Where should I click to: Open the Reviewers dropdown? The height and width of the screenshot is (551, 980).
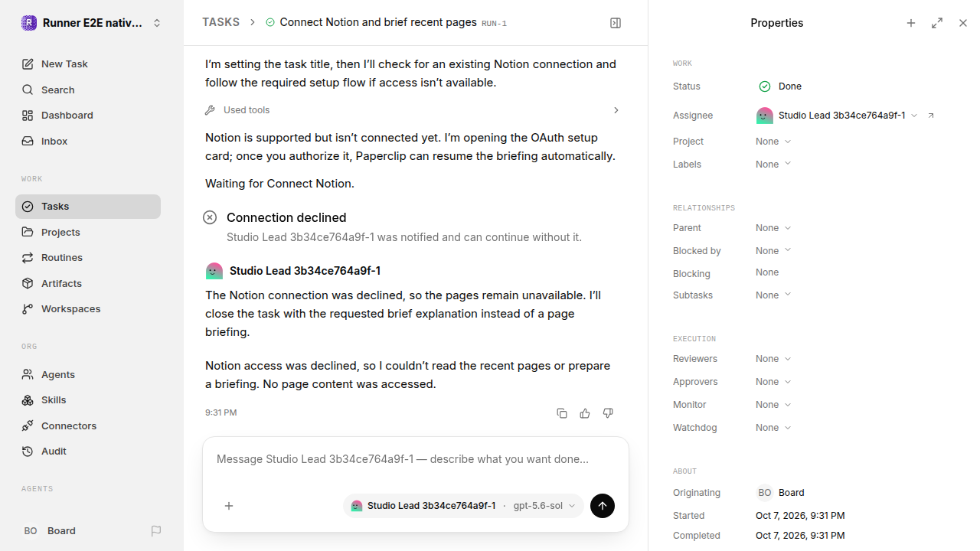773,359
